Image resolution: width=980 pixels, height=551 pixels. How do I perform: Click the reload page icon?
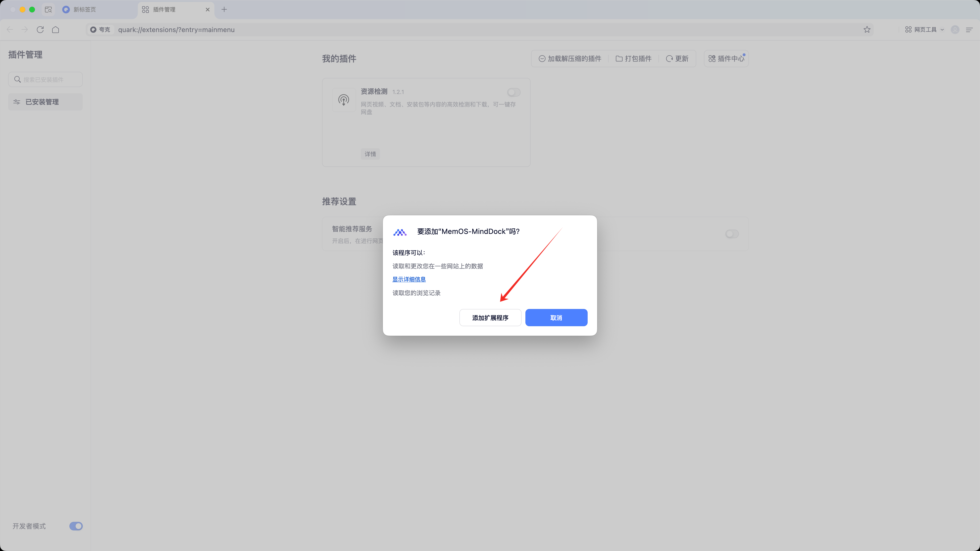click(x=40, y=30)
